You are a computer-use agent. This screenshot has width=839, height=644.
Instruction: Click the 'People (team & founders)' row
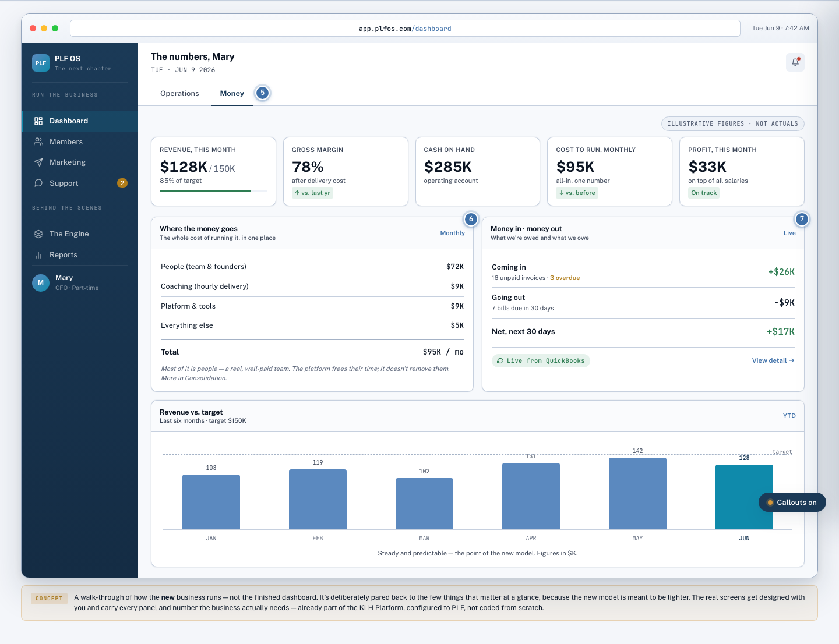tap(312, 267)
